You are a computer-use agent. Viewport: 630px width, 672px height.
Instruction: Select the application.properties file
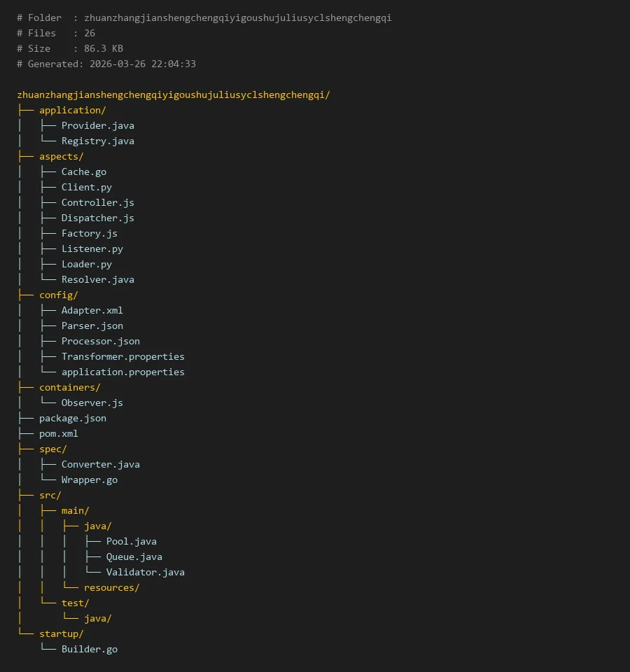(122, 372)
